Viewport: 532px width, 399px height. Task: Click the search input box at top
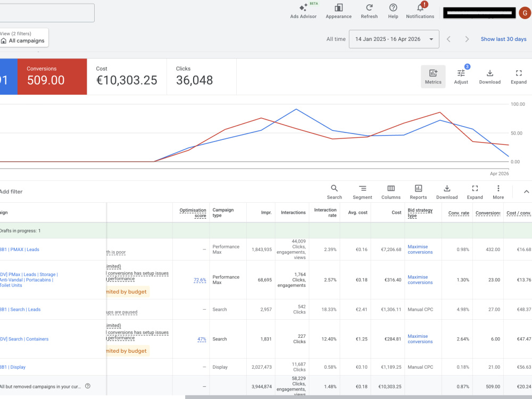point(47,13)
